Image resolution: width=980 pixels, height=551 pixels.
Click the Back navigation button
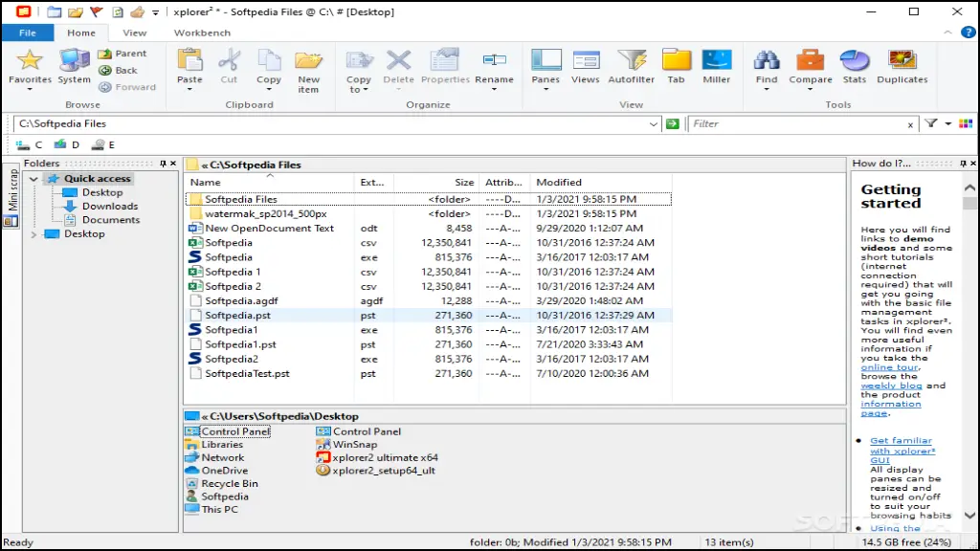[x=118, y=71]
